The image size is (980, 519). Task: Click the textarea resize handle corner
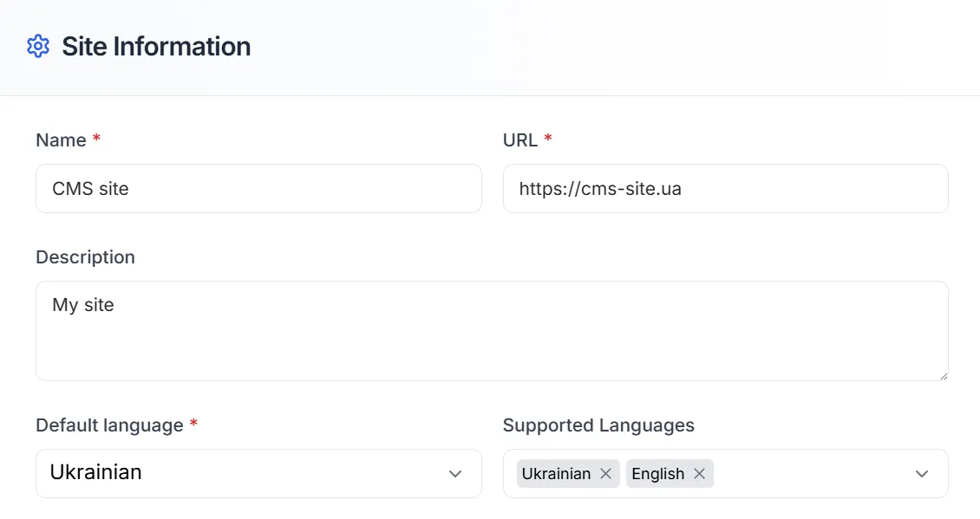pyautogui.click(x=943, y=375)
